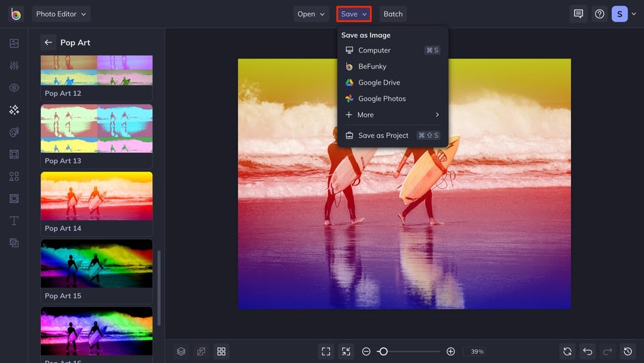The height and width of the screenshot is (363, 644).
Task: Open the Effects sparkle icon in the sidebar
Action: pos(14,110)
